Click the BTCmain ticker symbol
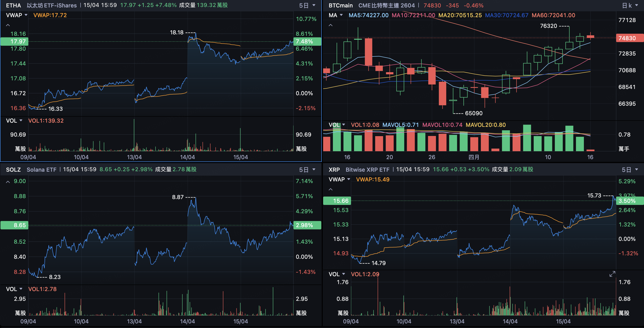644x328 pixels. point(341,5)
